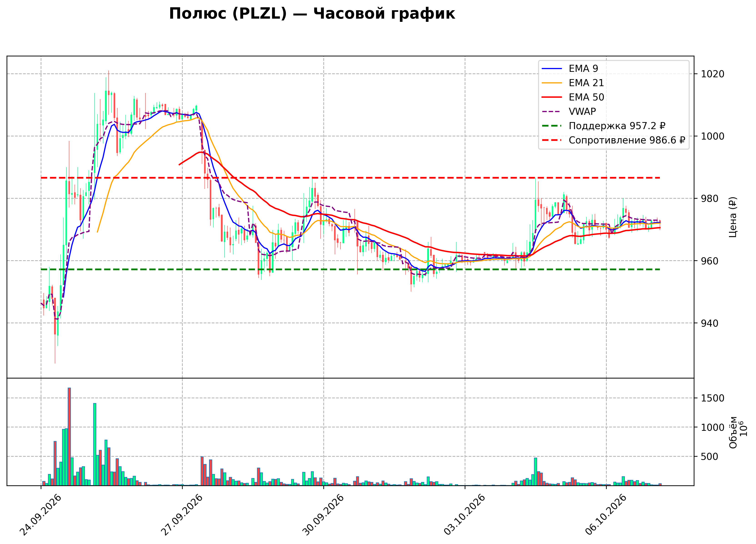
Task: Click the 03.10.2026 date label
Action: (465, 515)
